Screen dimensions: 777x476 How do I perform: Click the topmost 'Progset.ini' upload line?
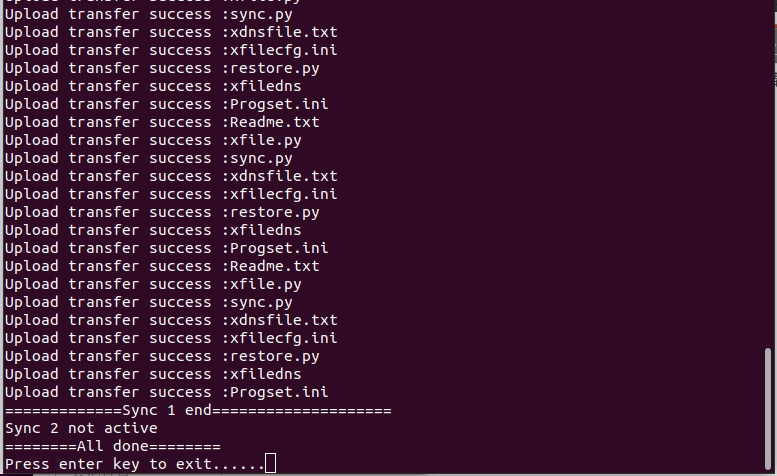166,104
